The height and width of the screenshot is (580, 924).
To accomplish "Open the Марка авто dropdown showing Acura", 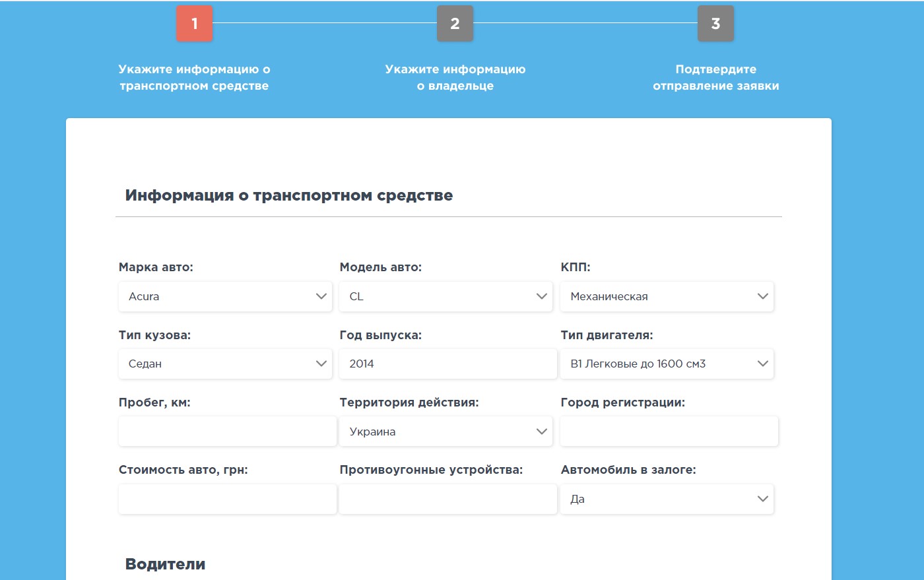I will pos(225,296).
